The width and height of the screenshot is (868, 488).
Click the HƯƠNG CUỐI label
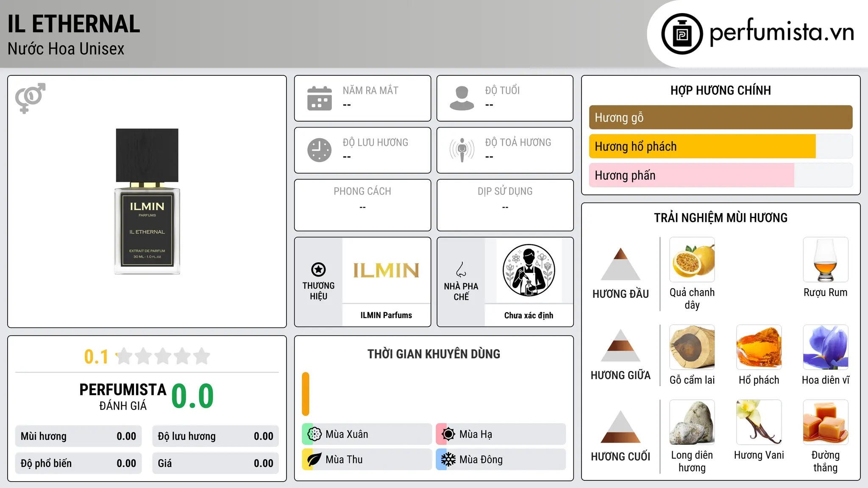pos(620,456)
